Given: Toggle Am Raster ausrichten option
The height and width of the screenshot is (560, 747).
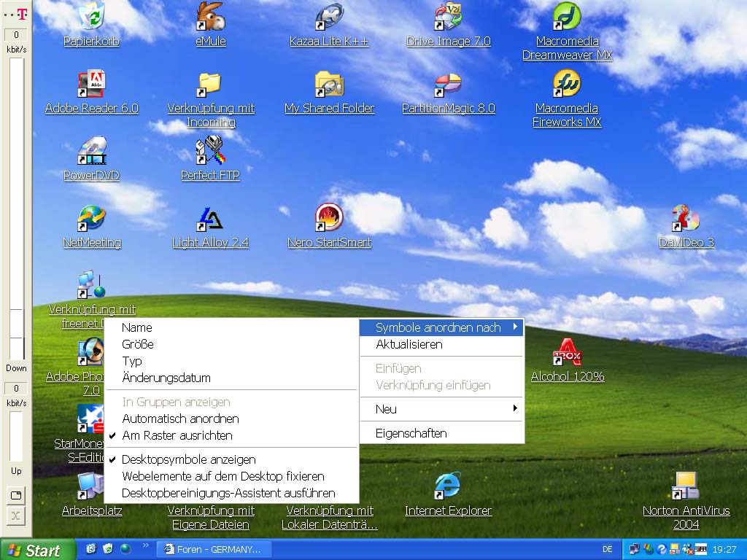Looking at the screenshot, I should pos(231,435).
